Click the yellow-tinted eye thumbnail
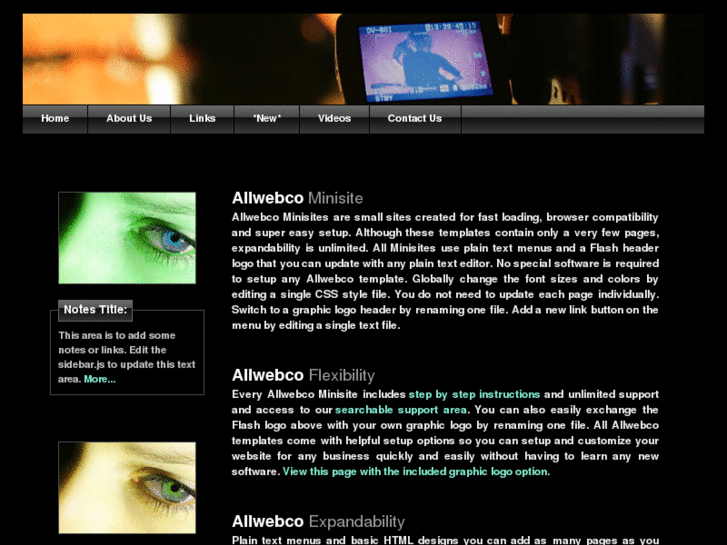The width and height of the screenshot is (727, 545). tap(127, 487)
